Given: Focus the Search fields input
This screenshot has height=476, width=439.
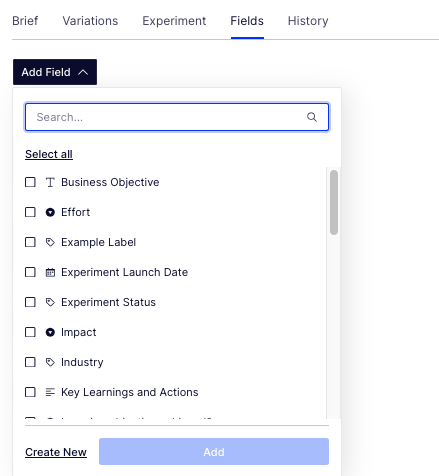Looking at the screenshot, I should 177,117.
